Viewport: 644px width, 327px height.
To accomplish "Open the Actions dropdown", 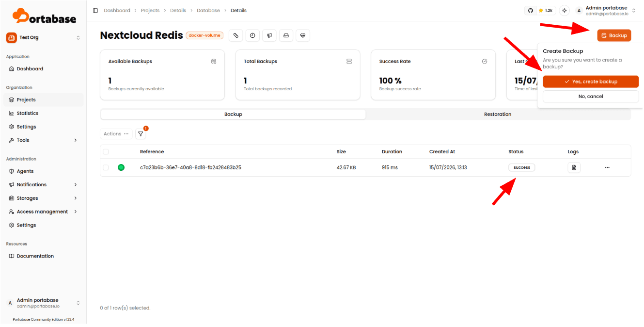I will tap(116, 134).
